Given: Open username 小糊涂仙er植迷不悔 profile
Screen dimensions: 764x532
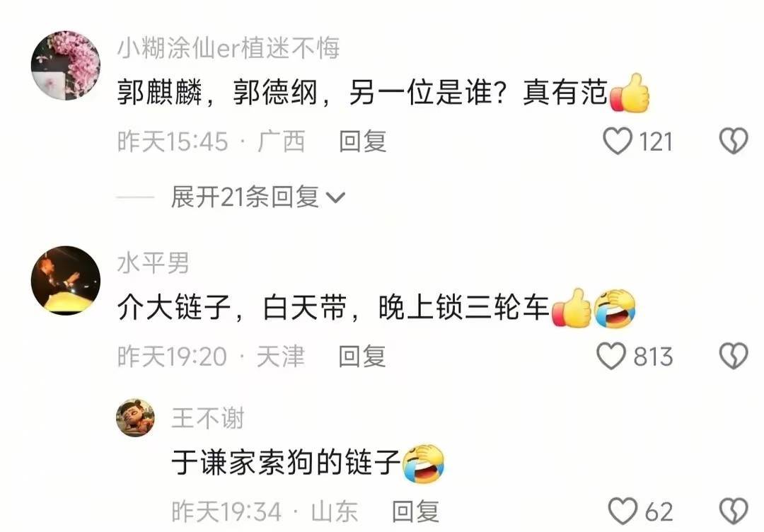Looking at the screenshot, I should coord(228,48).
